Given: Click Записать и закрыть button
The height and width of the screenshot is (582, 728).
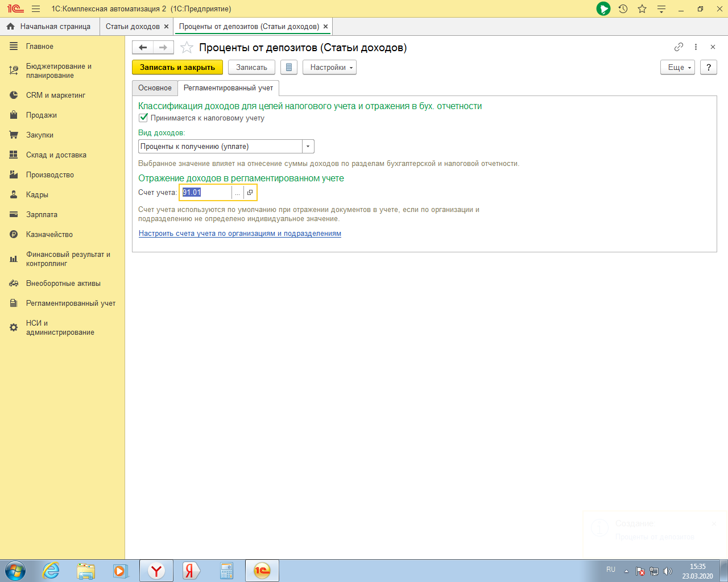Looking at the screenshot, I should click(x=177, y=67).
